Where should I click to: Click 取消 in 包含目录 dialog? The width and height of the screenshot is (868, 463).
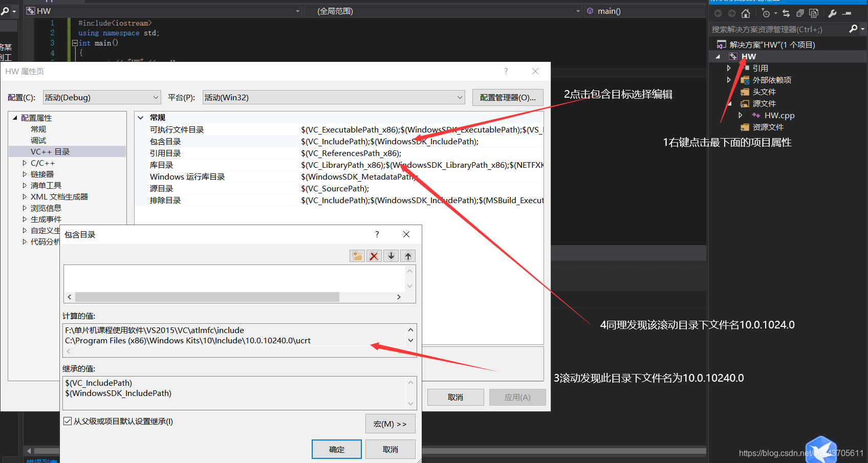(x=390, y=449)
